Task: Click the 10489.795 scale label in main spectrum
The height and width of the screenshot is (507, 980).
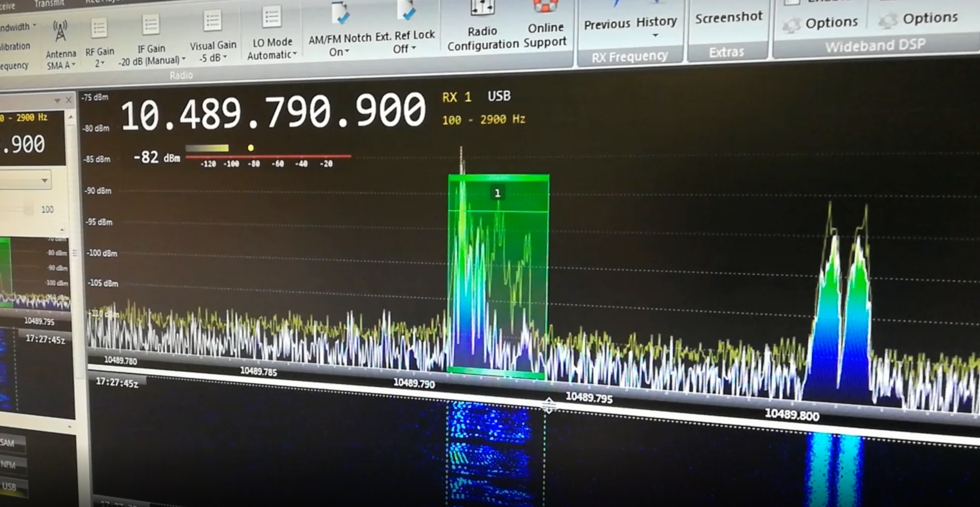Action: point(589,398)
